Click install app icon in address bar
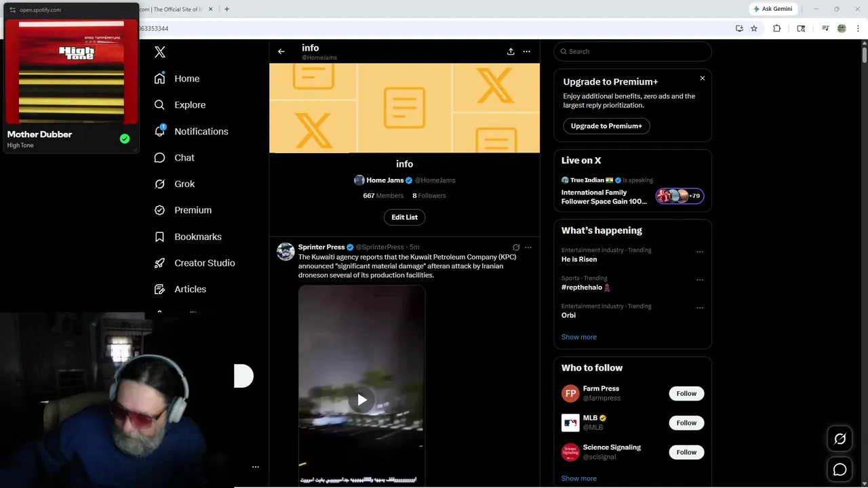868x488 pixels. (739, 28)
